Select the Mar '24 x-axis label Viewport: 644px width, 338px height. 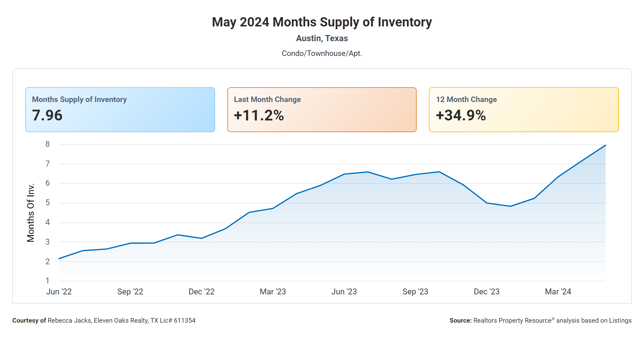click(x=558, y=292)
